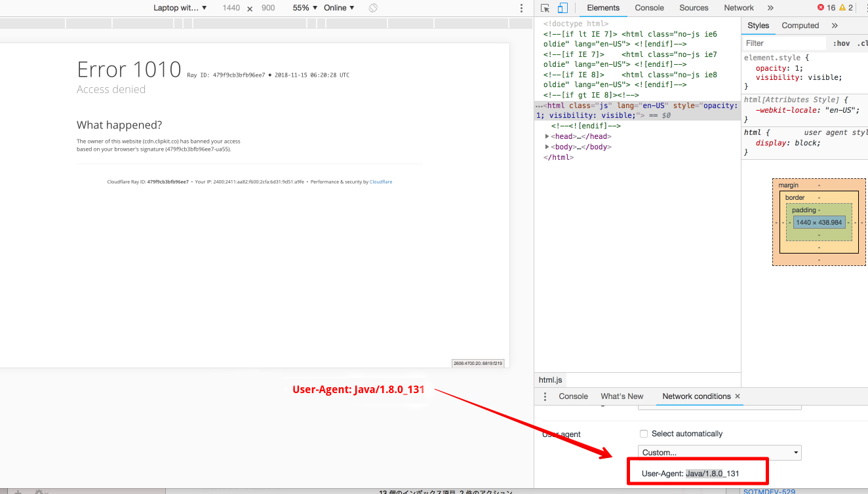
Task: Switch to the Console panel tab
Action: pos(649,7)
